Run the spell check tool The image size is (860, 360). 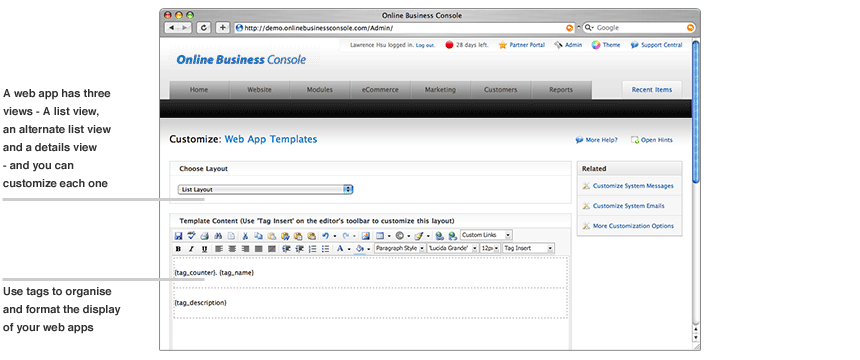192,236
